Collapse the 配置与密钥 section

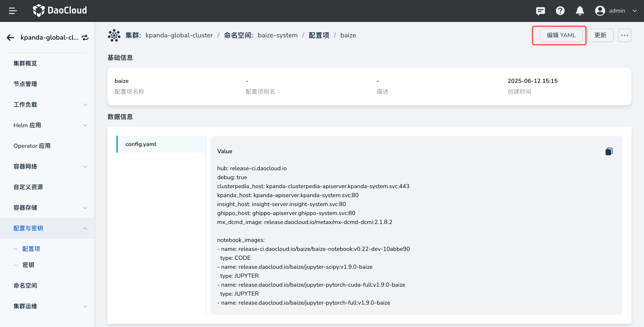point(85,228)
